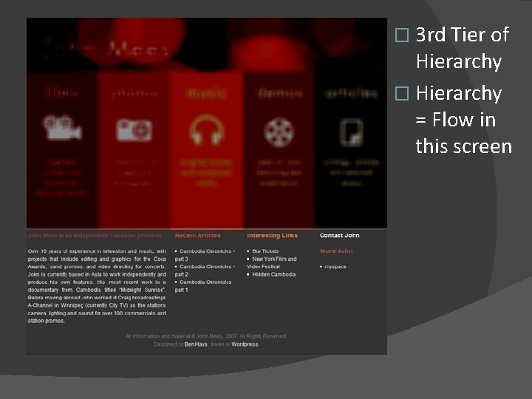Click the Recent Articles heading
The width and height of the screenshot is (532, 399).
pyautogui.click(x=198, y=236)
